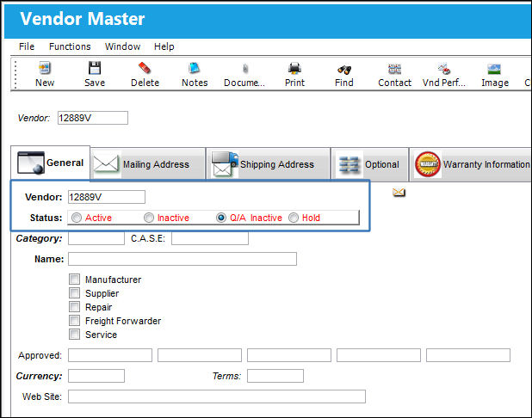Click the Category input field
Image resolution: width=532 pixels, height=418 pixels.
coord(96,238)
